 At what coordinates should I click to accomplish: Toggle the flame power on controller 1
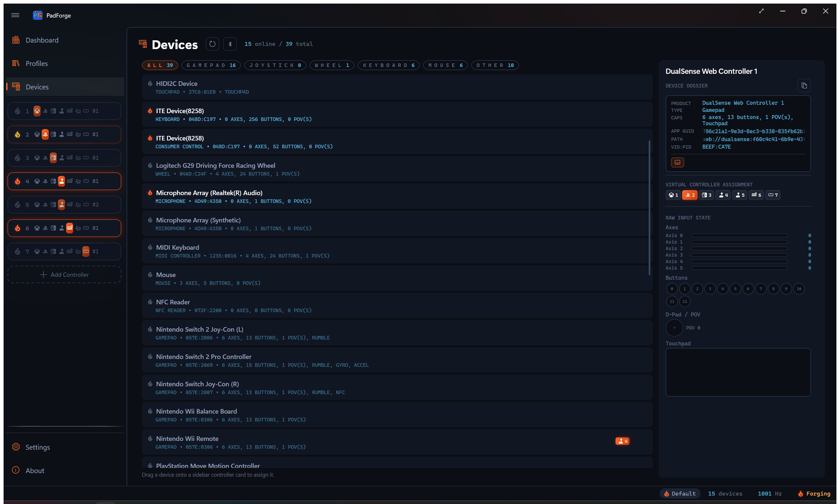[18, 111]
